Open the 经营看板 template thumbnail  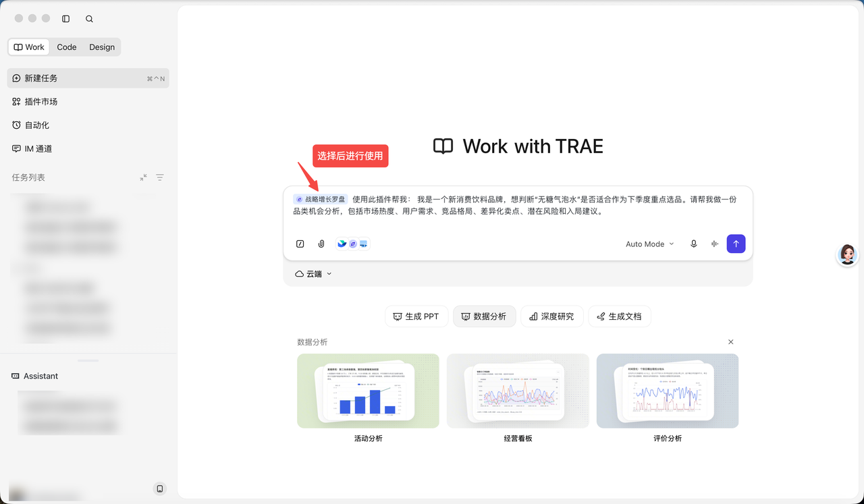click(x=518, y=391)
